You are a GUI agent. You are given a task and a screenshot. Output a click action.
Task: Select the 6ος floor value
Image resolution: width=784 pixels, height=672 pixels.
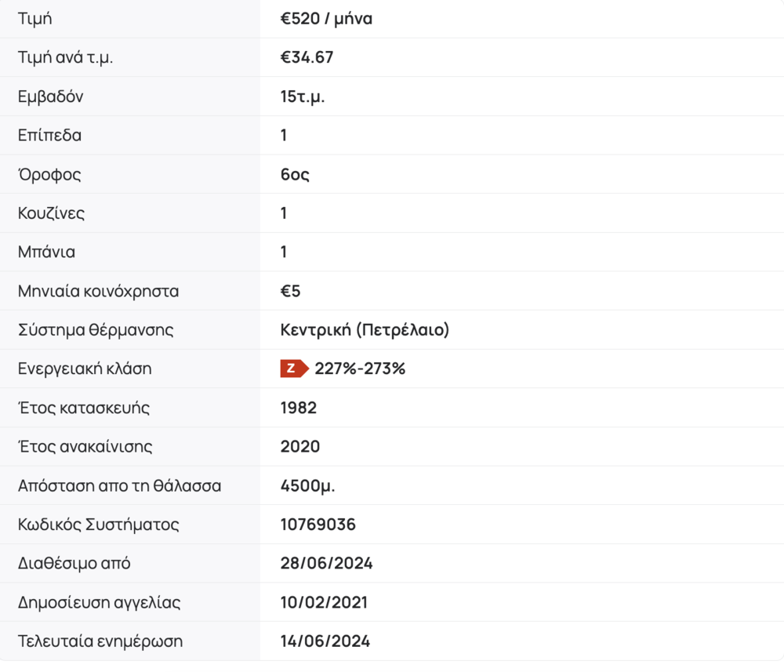[295, 175]
